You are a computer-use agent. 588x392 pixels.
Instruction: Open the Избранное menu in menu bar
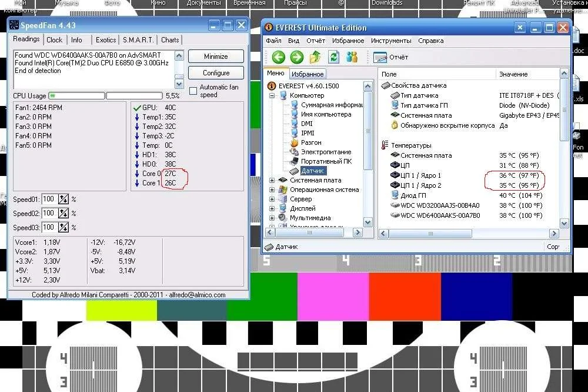pyautogui.click(x=348, y=41)
